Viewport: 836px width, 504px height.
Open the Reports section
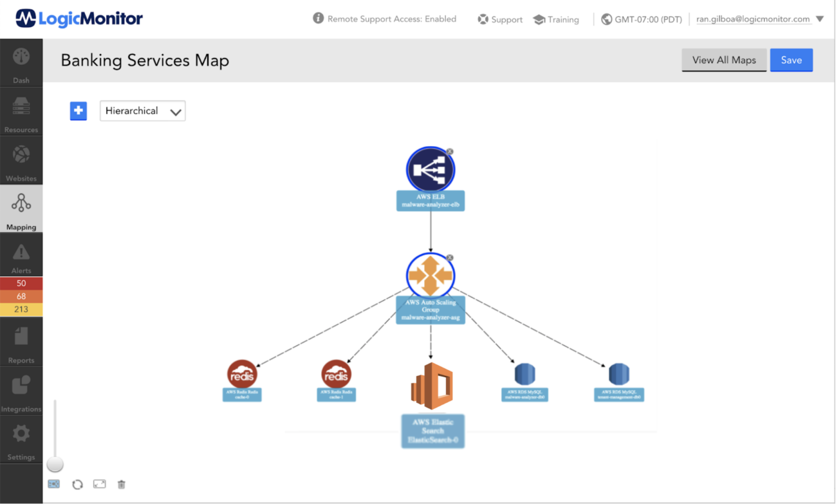(21, 341)
